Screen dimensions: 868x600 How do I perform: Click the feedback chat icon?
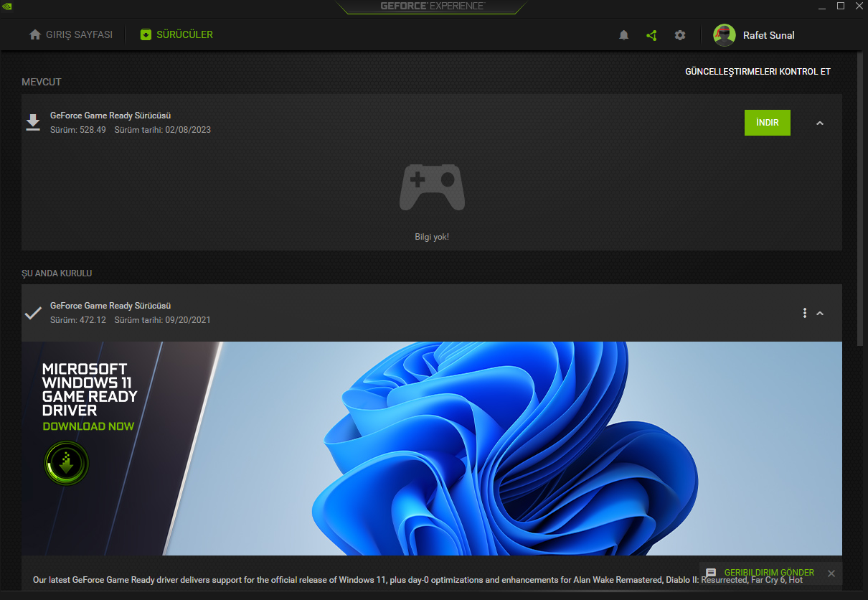711,573
